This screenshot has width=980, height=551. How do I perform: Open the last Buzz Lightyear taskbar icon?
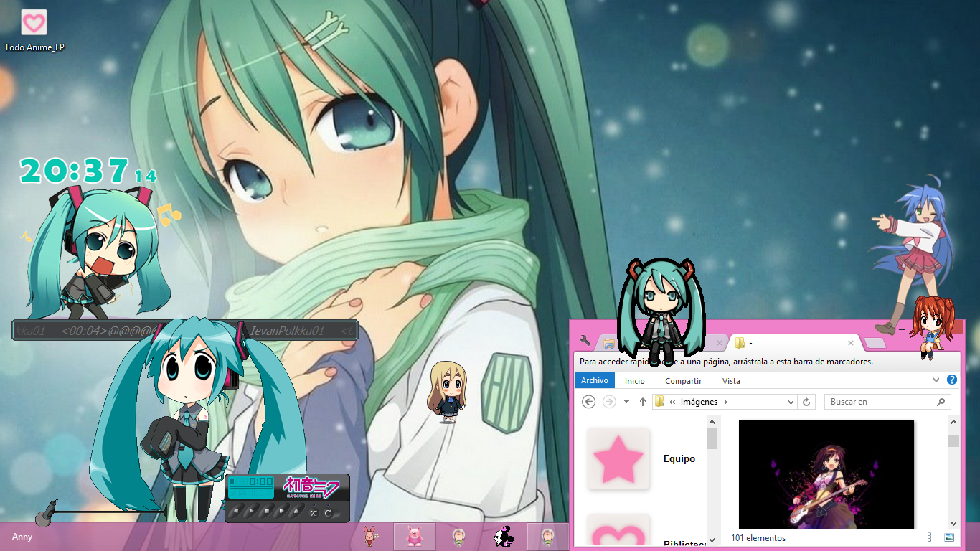547,536
